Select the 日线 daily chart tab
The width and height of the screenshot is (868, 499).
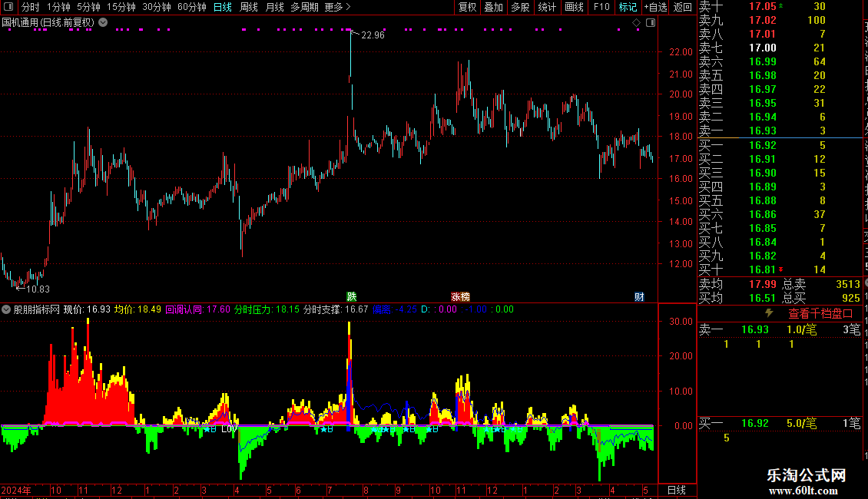tap(223, 7)
